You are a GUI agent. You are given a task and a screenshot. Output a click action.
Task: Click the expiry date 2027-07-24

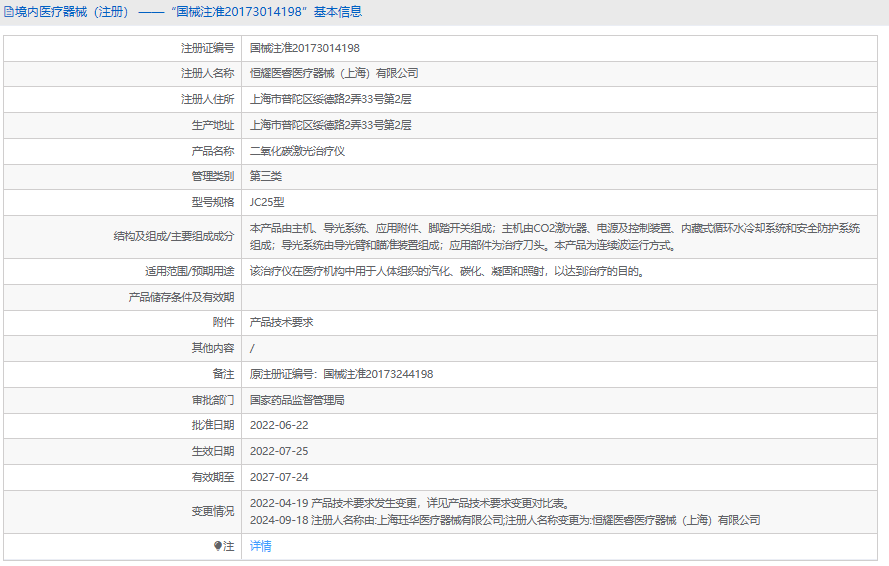pos(279,477)
